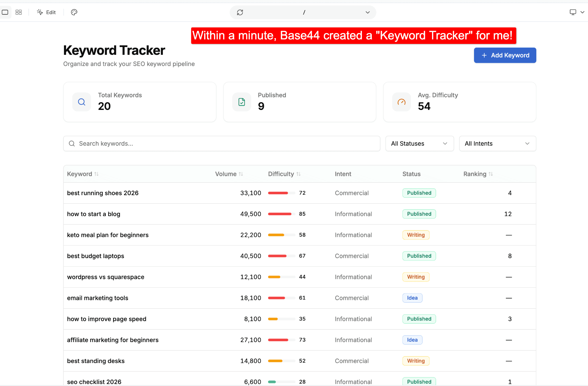
Task: Select 'keto meal plan for beginners' row
Action: pos(299,235)
